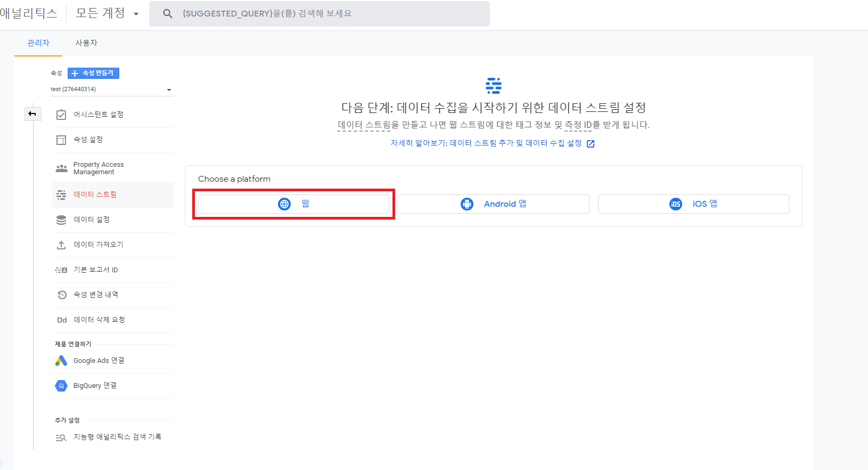Image resolution: width=868 pixels, height=470 pixels.
Task: Click the data settings database icon
Action: (61, 220)
